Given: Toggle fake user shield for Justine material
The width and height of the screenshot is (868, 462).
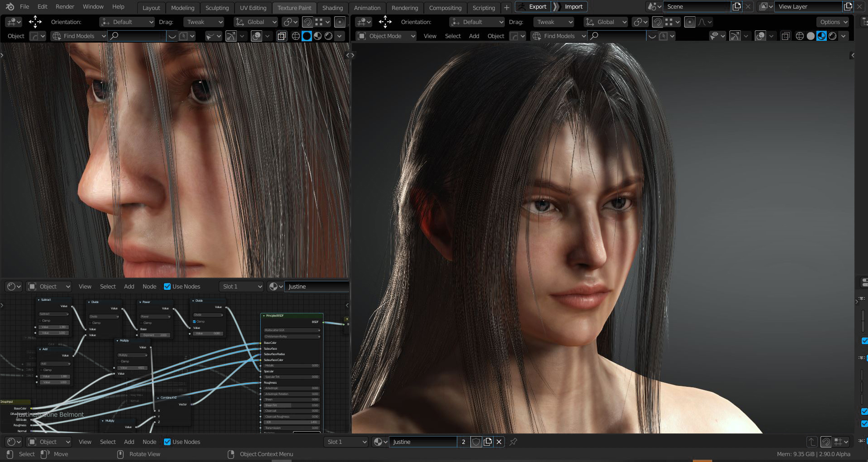Looking at the screenshot, I should 476,442.
